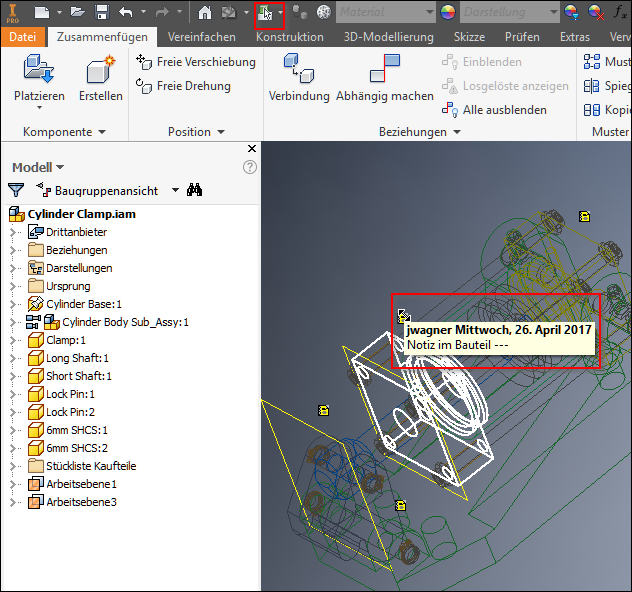Open the Darstellung dropdown box
This screenshot has height=592, width=632.
[x=509, y=12]
